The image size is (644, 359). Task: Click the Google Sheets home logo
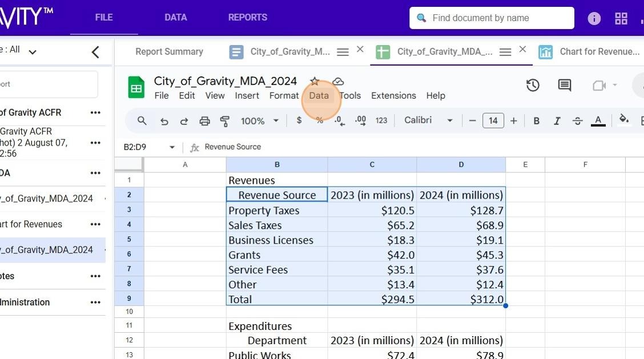point(136,87)
